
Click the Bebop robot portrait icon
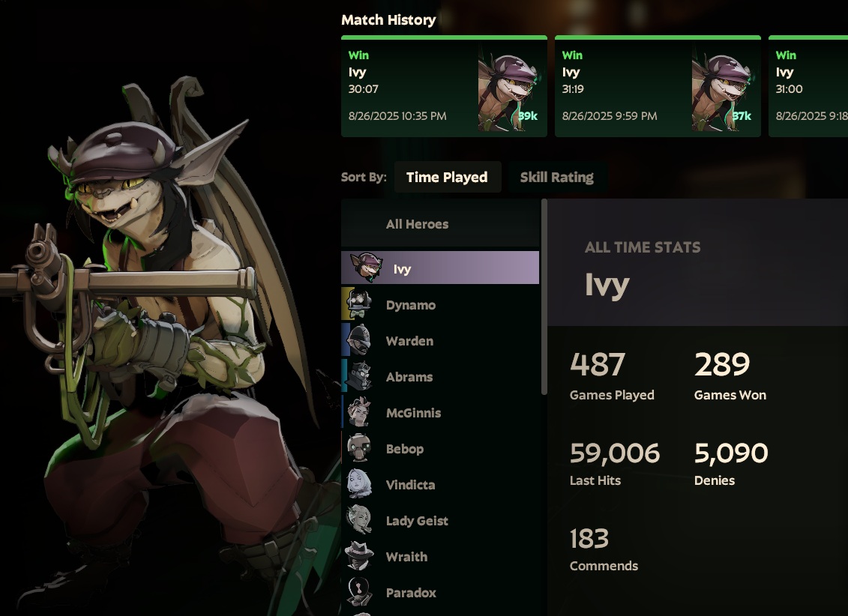click(359, 448)
